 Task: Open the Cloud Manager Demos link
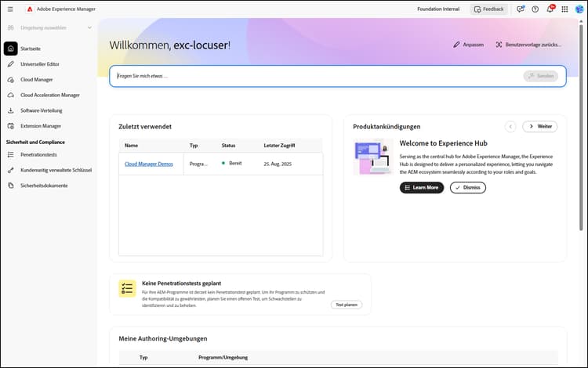point(149,164)
